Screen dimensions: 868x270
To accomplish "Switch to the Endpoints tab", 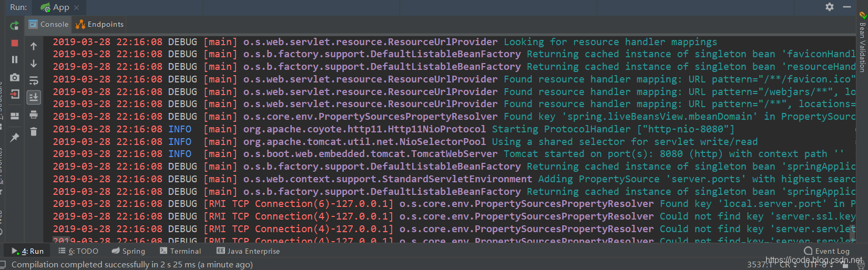I will click(100, 24).
